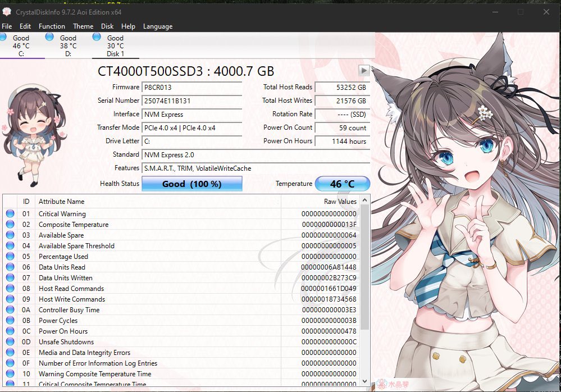
Task: Click the Features field
Action: (256, 168)
